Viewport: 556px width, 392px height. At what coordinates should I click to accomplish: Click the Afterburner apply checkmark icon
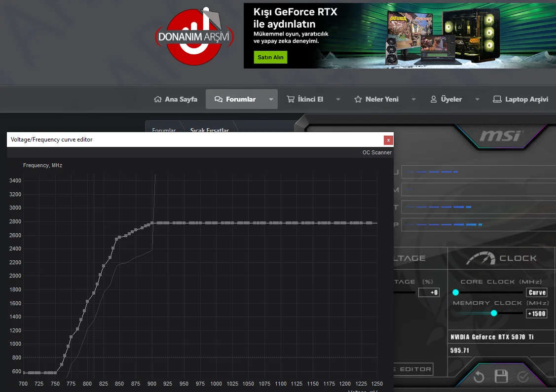point(523,377)
